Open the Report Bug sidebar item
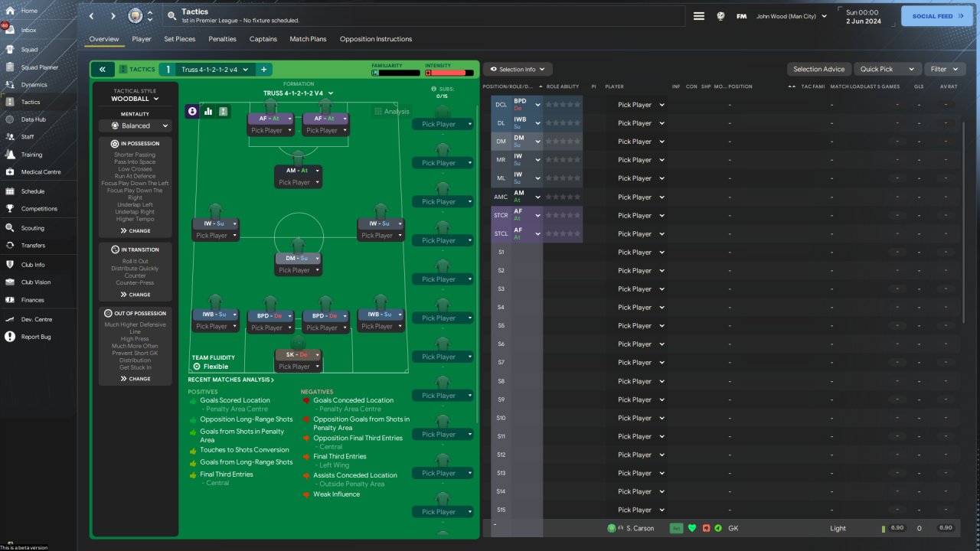Viewport: 980px width, 551px height. tap(35, 337)
